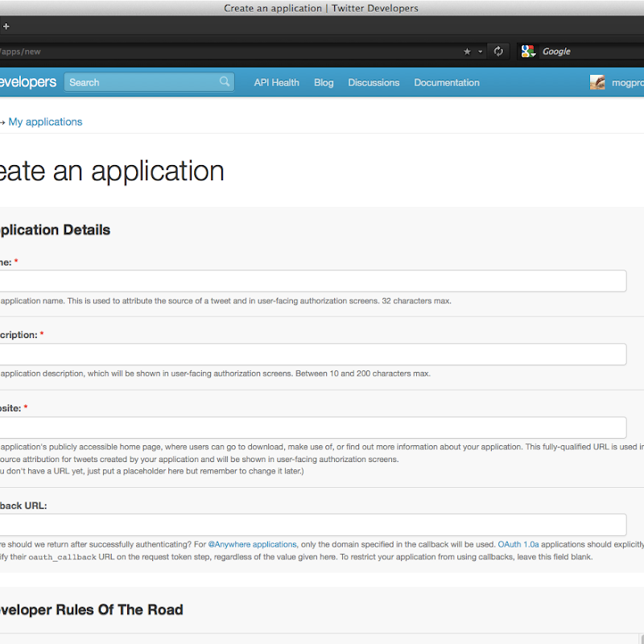This screenshot has height=644, width=644.
Task: Open the dropdown arrow beside the bookmark star
Action: click(x=480, y=52)
